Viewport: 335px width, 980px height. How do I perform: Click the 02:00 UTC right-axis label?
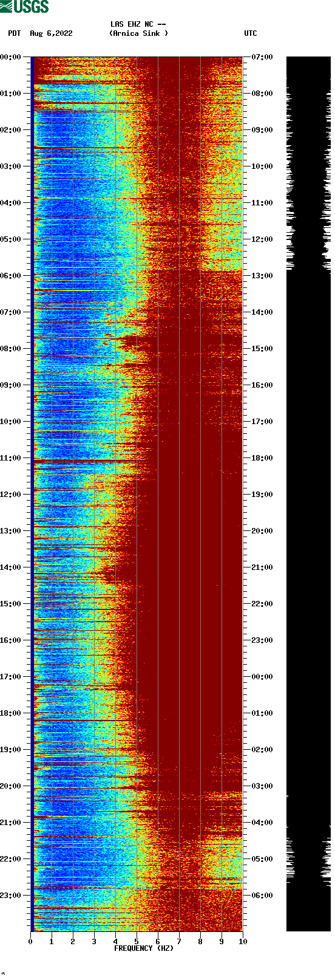pos(262,750)
